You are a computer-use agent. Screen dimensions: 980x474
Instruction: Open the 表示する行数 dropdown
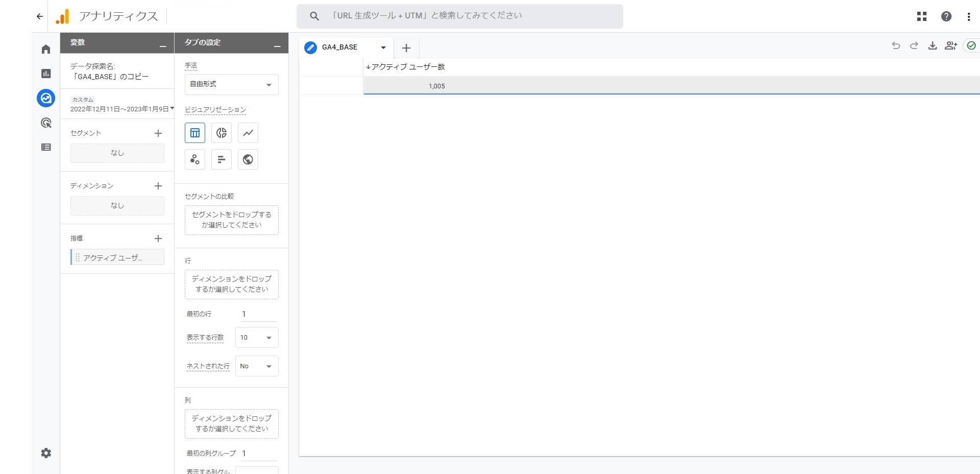point(257,338)
